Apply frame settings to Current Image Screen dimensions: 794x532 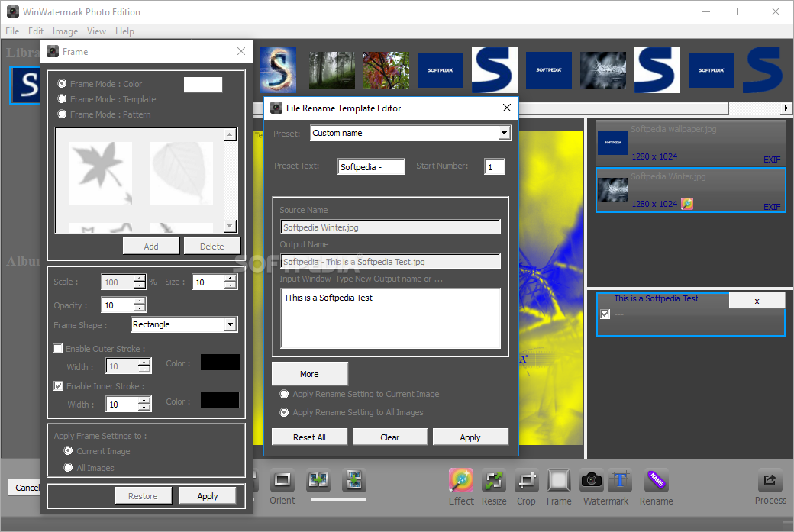pyautogui.click(x=69, y=450)
